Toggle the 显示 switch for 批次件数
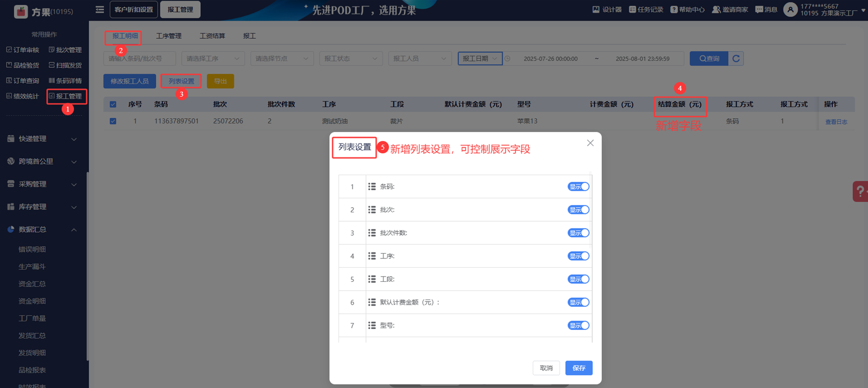This screenshot has width=868, height=388. pyautogui.click(x=578, y=233)
